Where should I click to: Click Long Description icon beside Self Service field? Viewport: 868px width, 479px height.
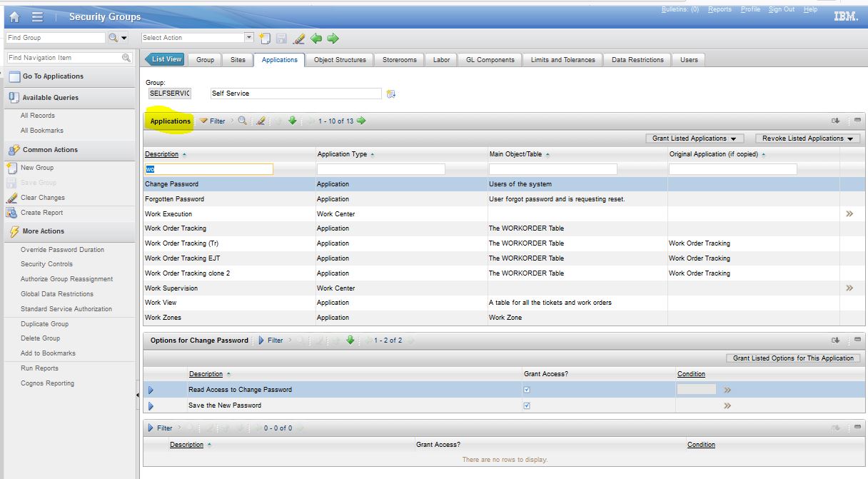pyautogui.click(x=391, y=94)
